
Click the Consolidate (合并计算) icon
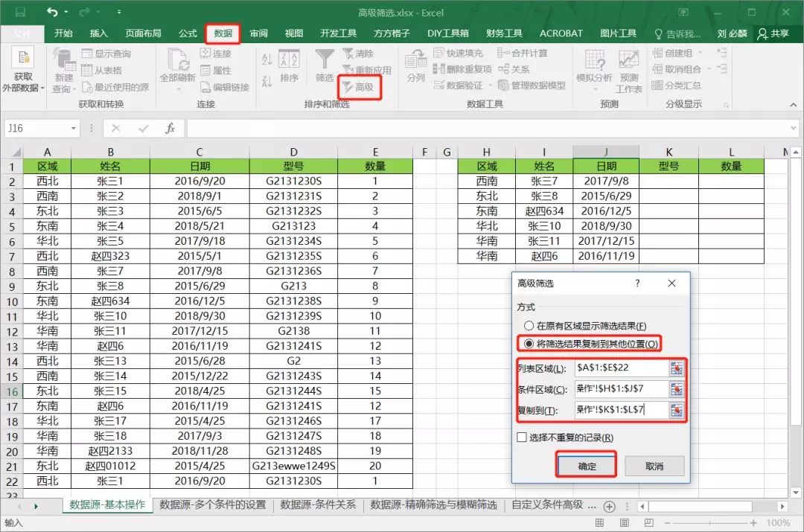point(503,53)
